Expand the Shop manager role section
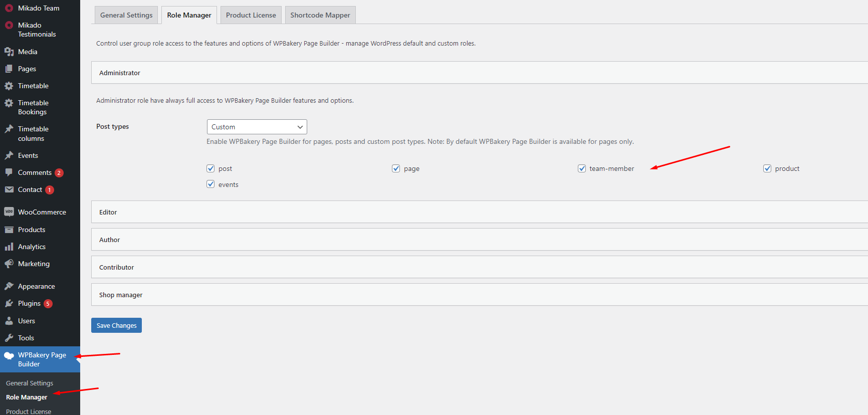Viewport: 868px width, 415px height. pyautogui.click(x=480, y=295)
